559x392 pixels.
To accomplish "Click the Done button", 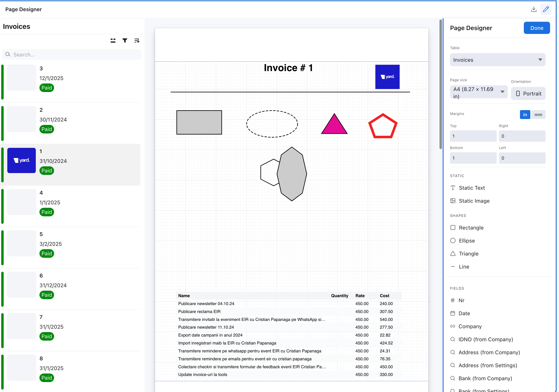I will coord(537,28).
